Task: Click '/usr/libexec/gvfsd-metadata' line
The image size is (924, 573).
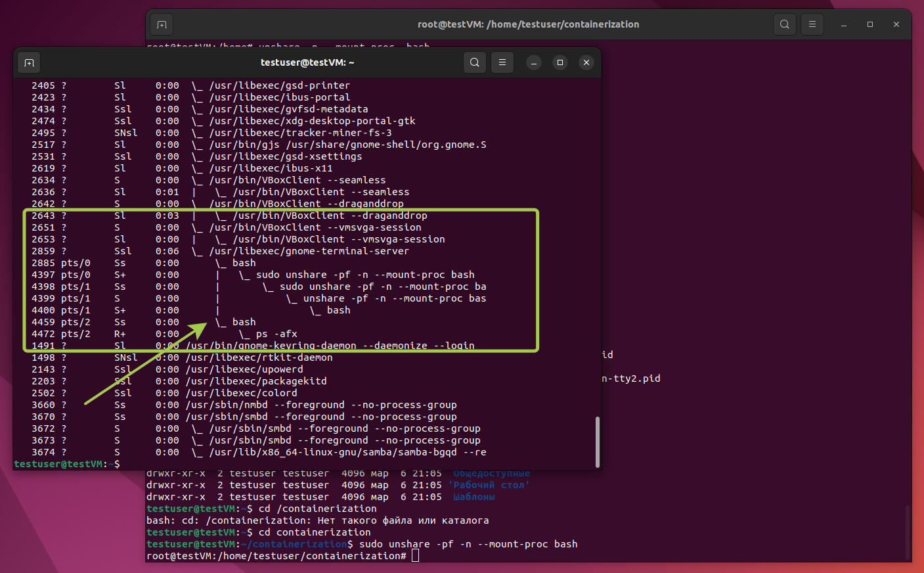Action: [200, 109]
